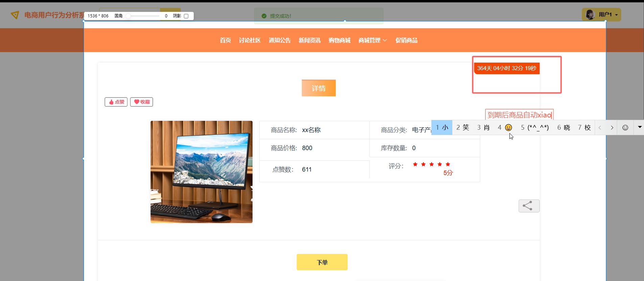Click the 点赞数 value 611
The height and width of the screenshot is (281, 644).
[x=307, y=170]
